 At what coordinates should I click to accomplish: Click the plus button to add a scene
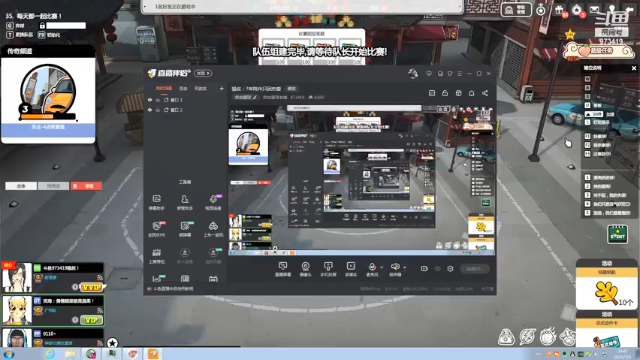click(221, 88)
